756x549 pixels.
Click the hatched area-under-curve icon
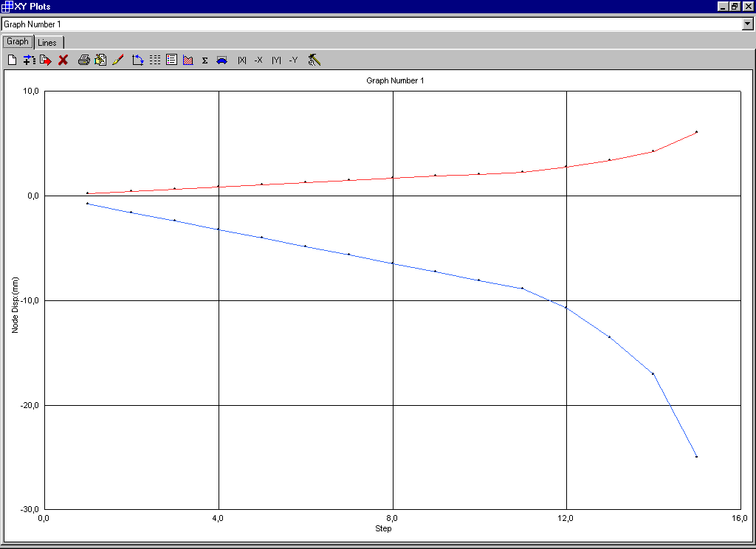click(188, 60)
